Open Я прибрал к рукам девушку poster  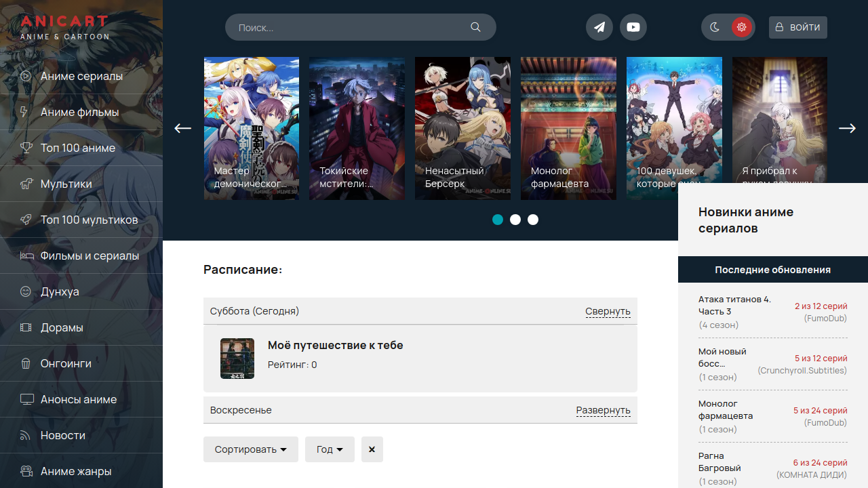point(780,120)
